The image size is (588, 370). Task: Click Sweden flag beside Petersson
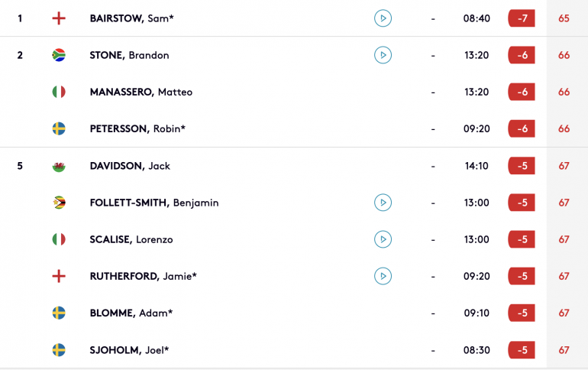[59, 128]
